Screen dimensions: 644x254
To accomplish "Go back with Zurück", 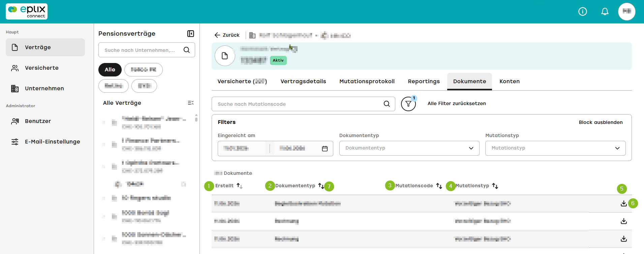I will (x=227, y=35).
